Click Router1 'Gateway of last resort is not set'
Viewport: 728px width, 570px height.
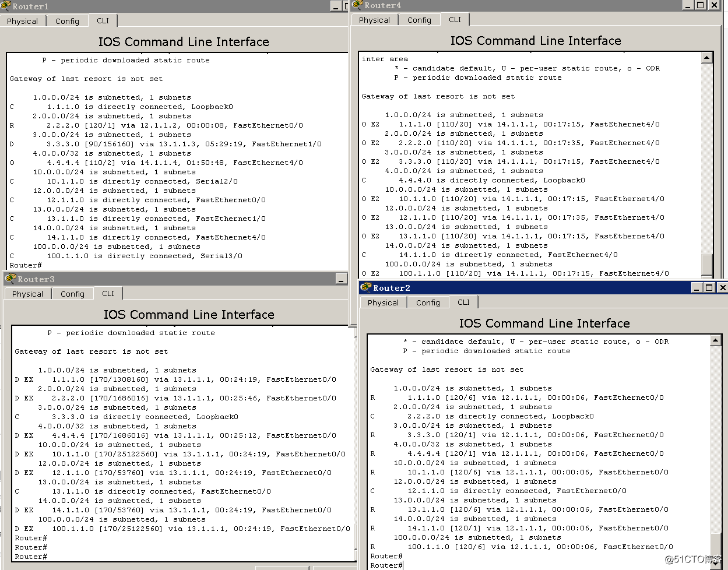click(x=86, y=79)
